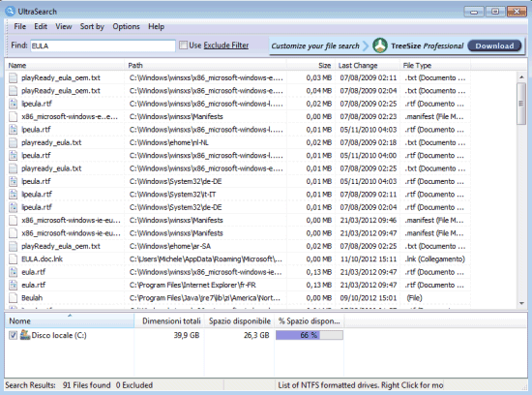Click the 26,3 GB available space value
532x395 pixels.
(256, 335)
